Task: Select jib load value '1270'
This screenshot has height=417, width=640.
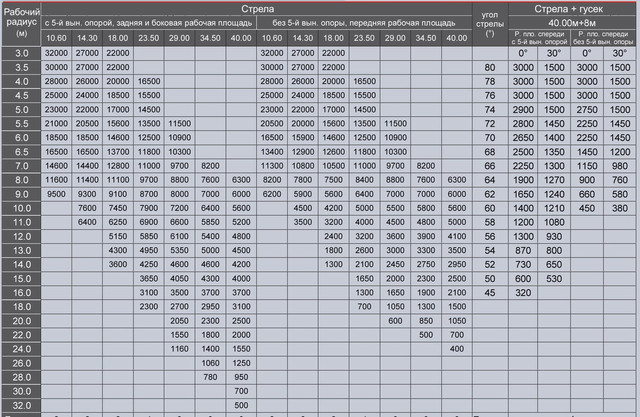Action: coord(554,180)
